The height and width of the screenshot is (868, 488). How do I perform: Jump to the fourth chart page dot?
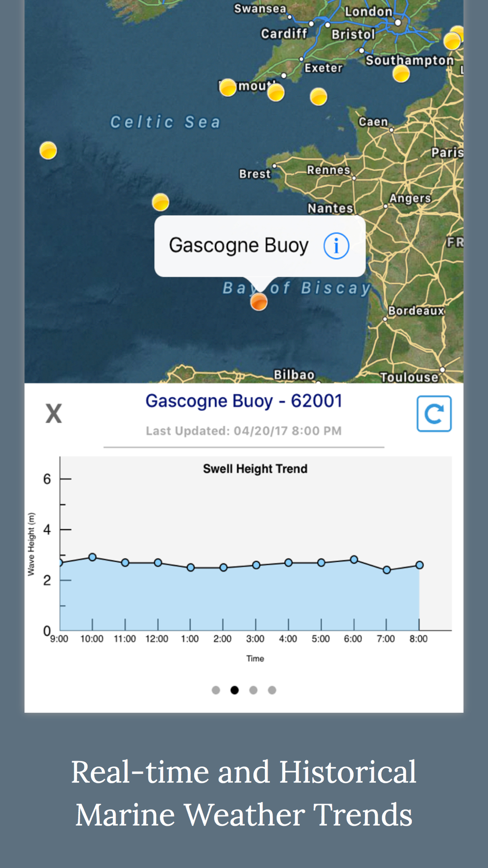[272, 690]
